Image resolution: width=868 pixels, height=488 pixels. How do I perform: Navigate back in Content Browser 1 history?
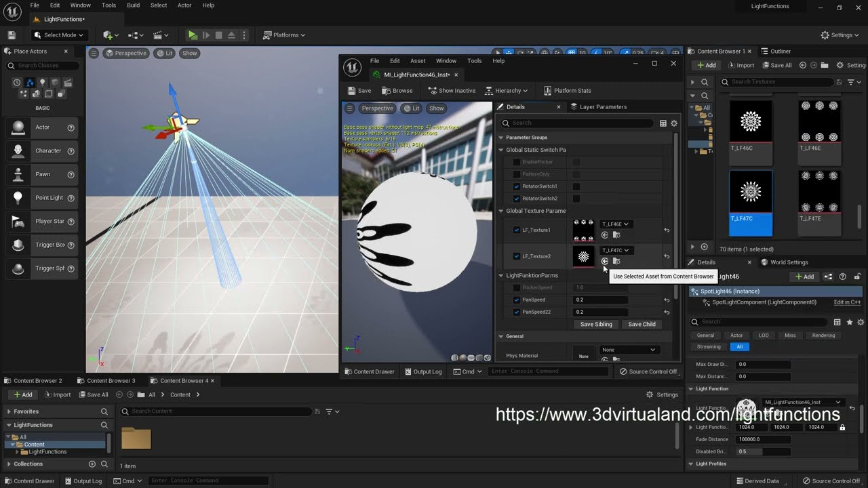tap(803, 65)
